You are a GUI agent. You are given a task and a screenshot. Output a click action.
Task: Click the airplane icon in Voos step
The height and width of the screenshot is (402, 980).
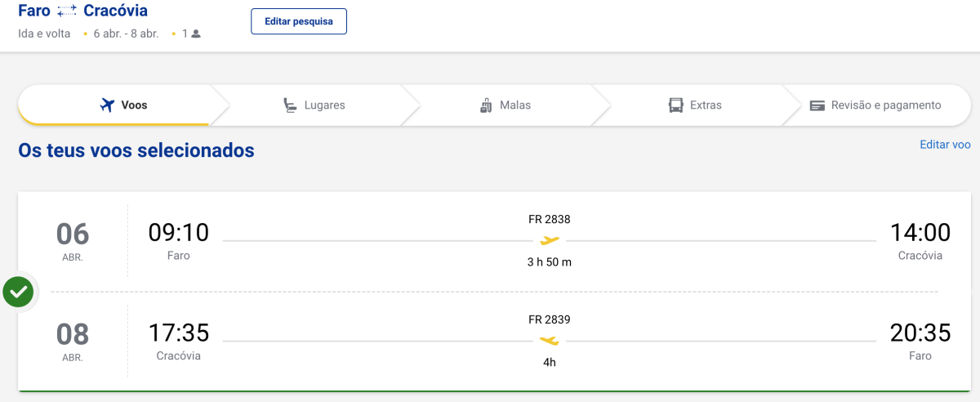pyautogui.click(x=106, y=105)
